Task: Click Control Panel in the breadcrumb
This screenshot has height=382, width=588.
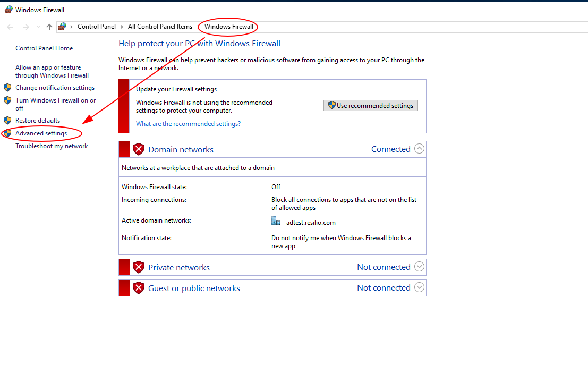Action: [x=96, y=27]
